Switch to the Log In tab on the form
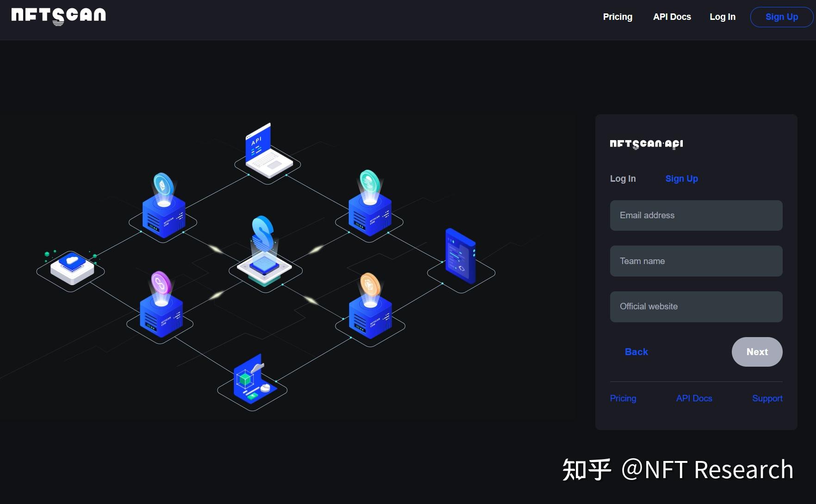816x504 pixels. [622, 178]
